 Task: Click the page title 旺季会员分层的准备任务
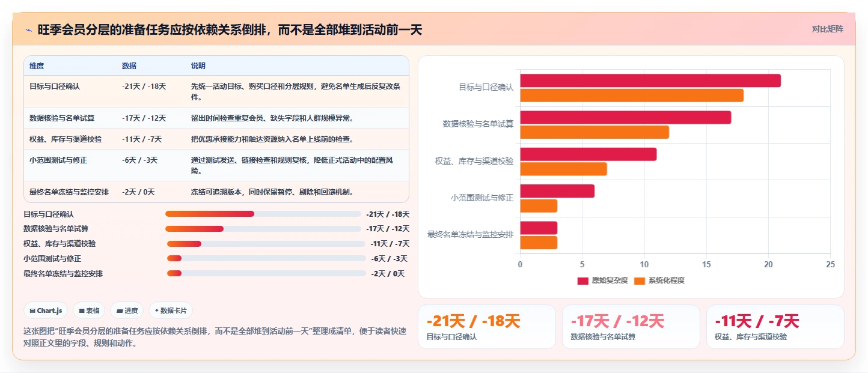[230, 30]
